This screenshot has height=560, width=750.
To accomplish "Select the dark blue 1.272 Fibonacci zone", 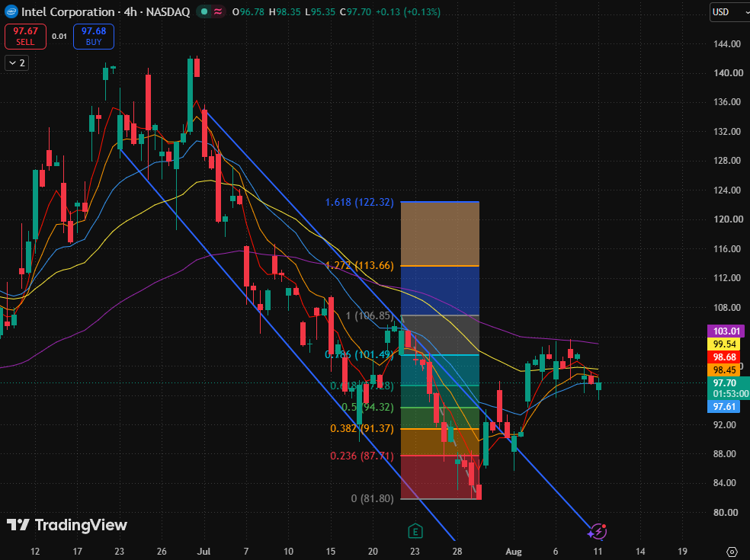I will pyautogui.click(x=440, y=290).
